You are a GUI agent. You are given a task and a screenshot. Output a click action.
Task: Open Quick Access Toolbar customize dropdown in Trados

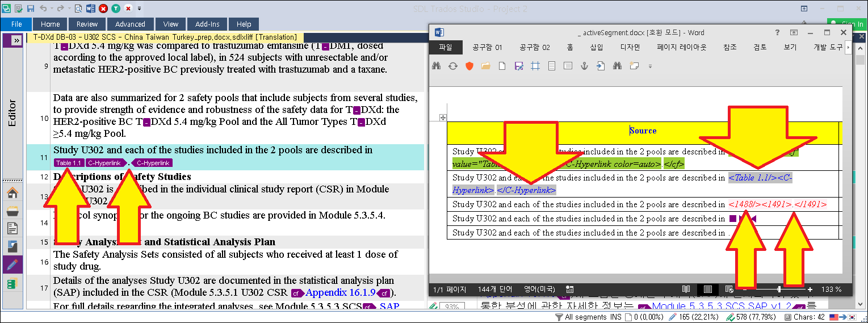(140, 9)
